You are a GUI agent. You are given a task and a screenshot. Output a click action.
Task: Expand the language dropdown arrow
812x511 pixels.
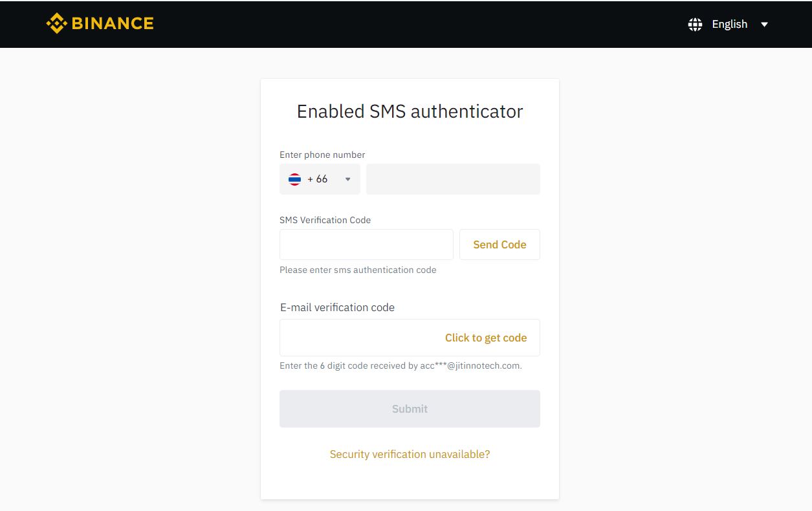[764, 25]
